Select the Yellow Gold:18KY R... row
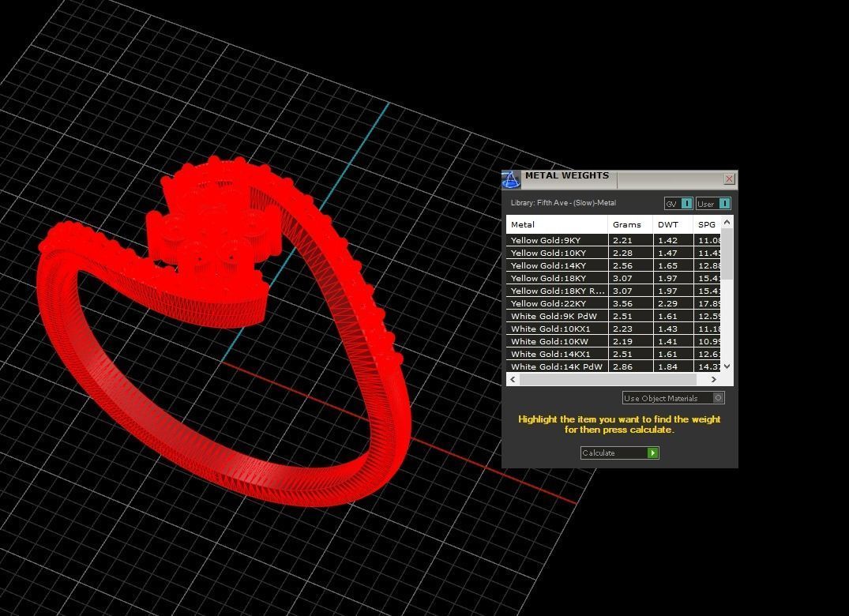This screenshot has height=616, width=849. [x=614, y=291]
